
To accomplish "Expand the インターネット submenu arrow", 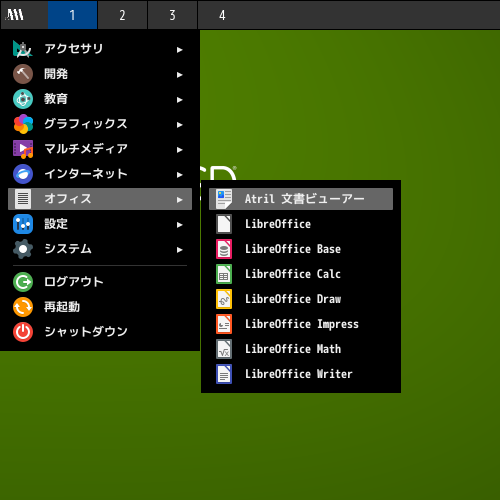I will (x=180, y=175).
